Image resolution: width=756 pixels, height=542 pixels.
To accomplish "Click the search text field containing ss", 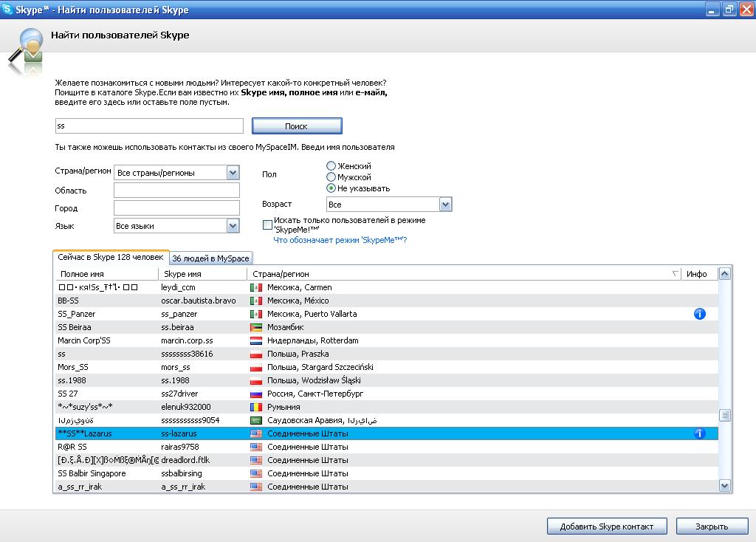I will [x=149, y=126].
